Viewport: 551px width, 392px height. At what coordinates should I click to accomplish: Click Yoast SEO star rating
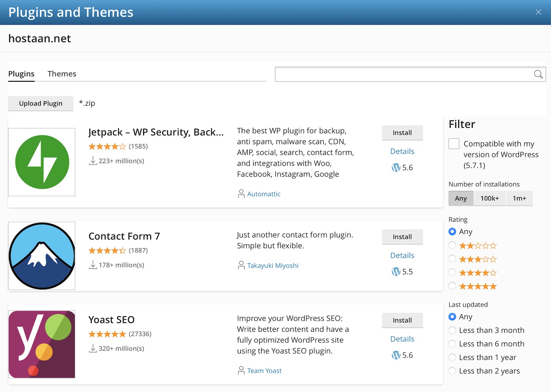tap(107, 334)
